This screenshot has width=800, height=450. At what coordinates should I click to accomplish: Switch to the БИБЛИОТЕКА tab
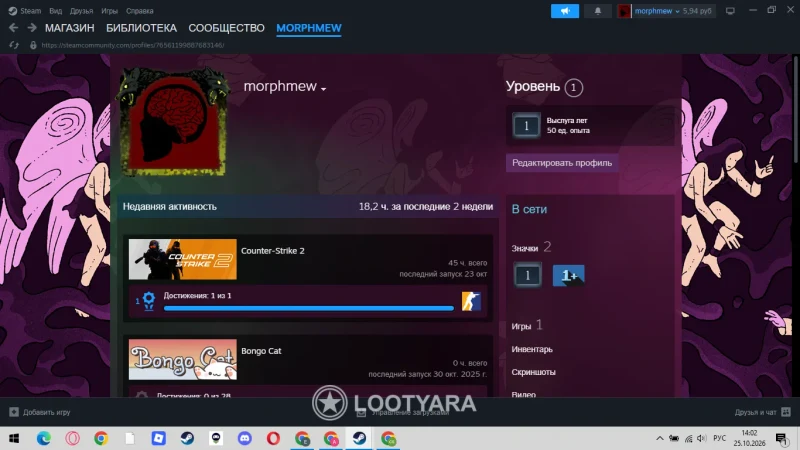click(x=141, y=28)
